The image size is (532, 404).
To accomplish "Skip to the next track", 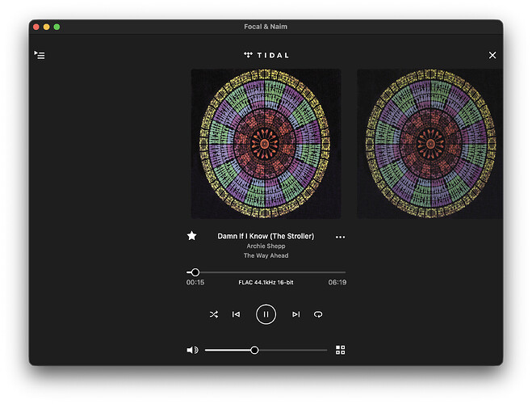I will coord(295,314).
